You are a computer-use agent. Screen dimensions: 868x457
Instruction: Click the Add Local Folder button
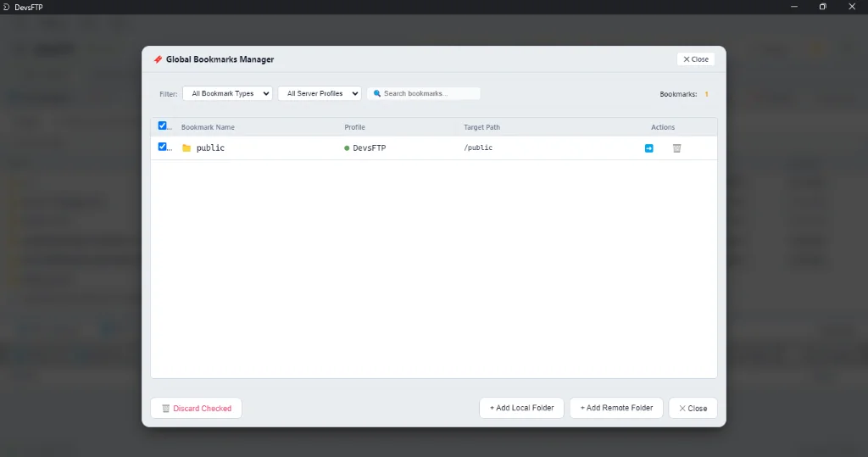coord(521,408)
